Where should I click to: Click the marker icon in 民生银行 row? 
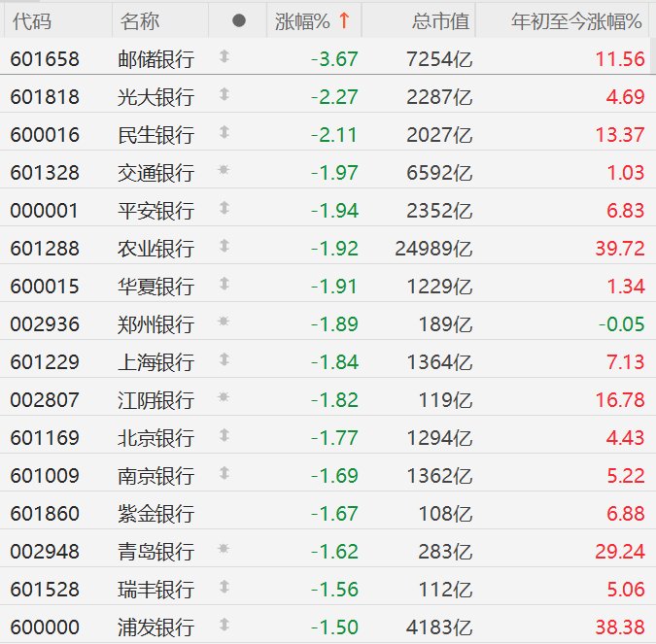click(x=224, y=132)
